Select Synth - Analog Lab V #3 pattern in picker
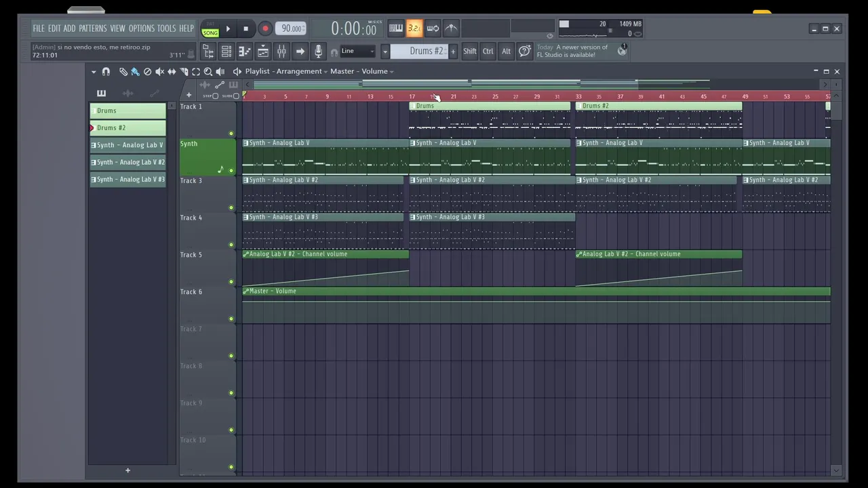The image size is (868, 488). [x=127, y=179]
